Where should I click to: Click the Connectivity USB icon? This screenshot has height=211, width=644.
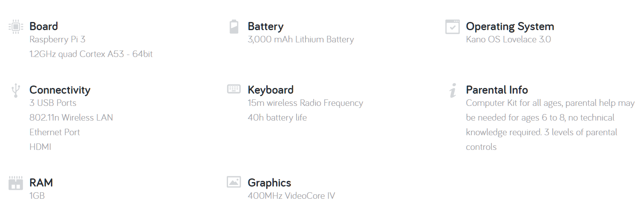15,90
